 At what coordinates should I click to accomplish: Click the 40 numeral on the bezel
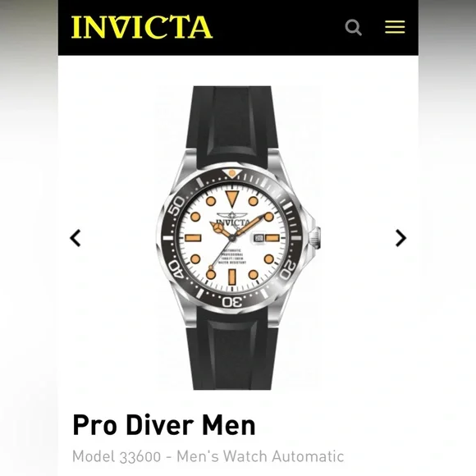176,269
